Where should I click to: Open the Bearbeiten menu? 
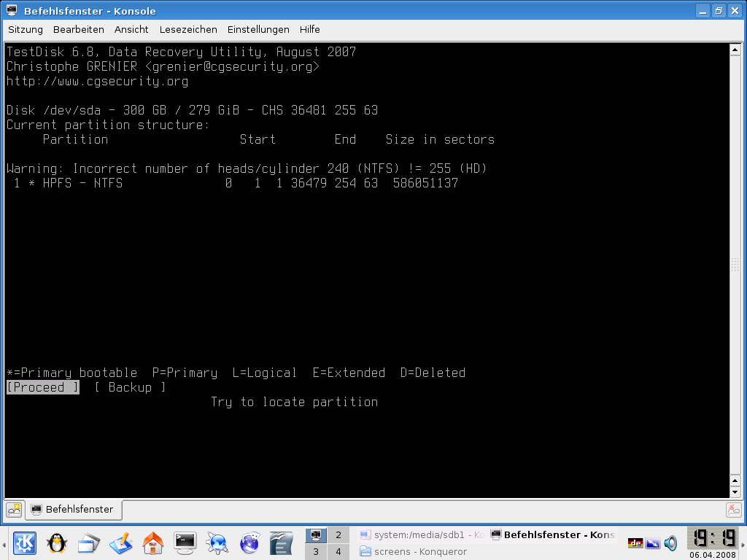(79, 29)
